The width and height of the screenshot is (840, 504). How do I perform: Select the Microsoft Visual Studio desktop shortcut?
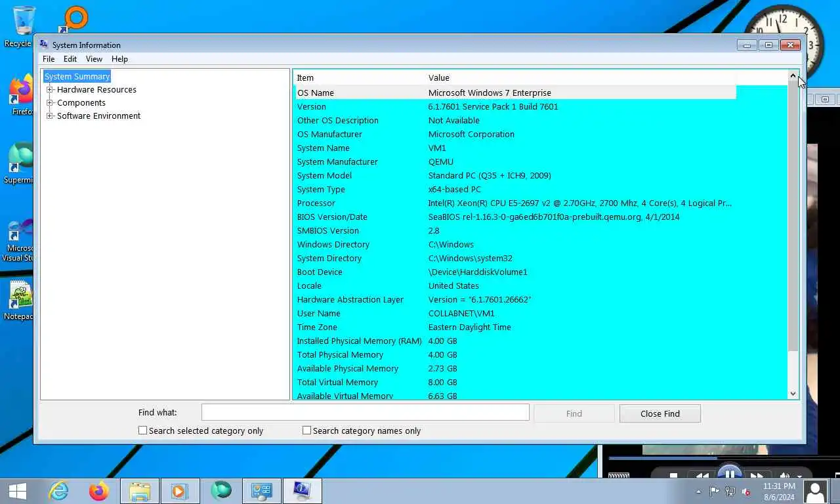tap(18, 240)
